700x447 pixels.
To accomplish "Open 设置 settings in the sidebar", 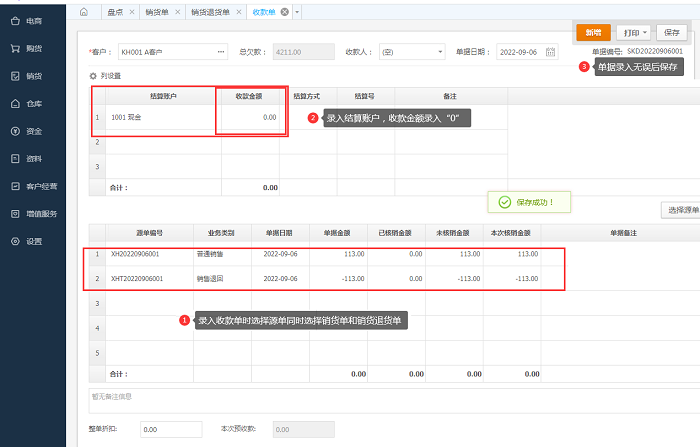I will 26,241.
